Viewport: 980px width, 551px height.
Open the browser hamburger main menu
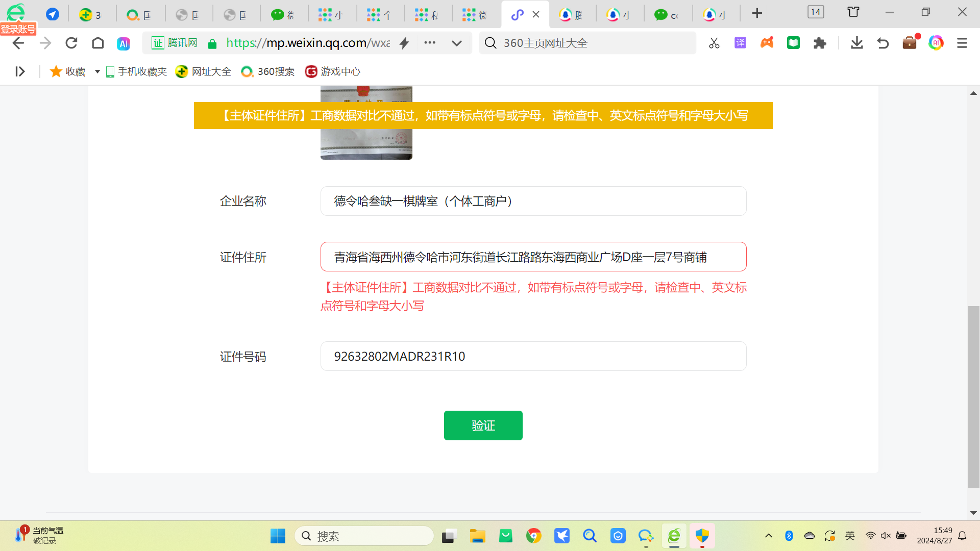962,43
